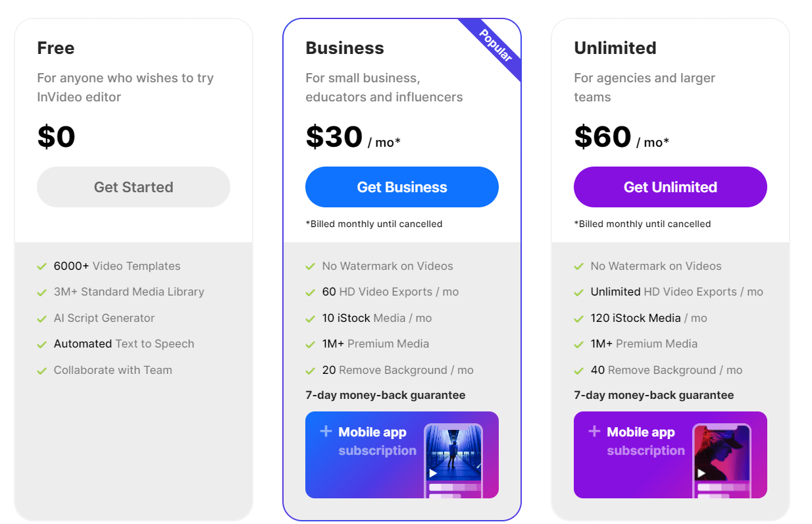Click the Automated Text to Speech feature
Image resolution: width=812 pixels, height=524 pixels.
[124, 344]
